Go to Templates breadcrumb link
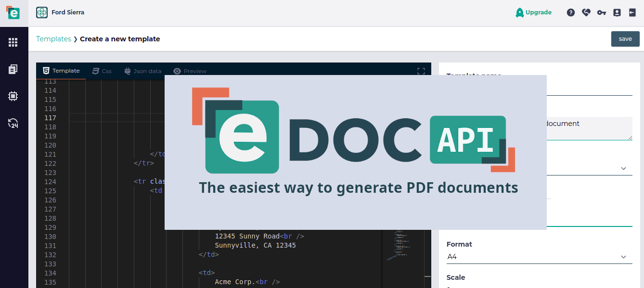Viewport: 644px width, 288px height. pyautogui.click(x=53, y=39)
